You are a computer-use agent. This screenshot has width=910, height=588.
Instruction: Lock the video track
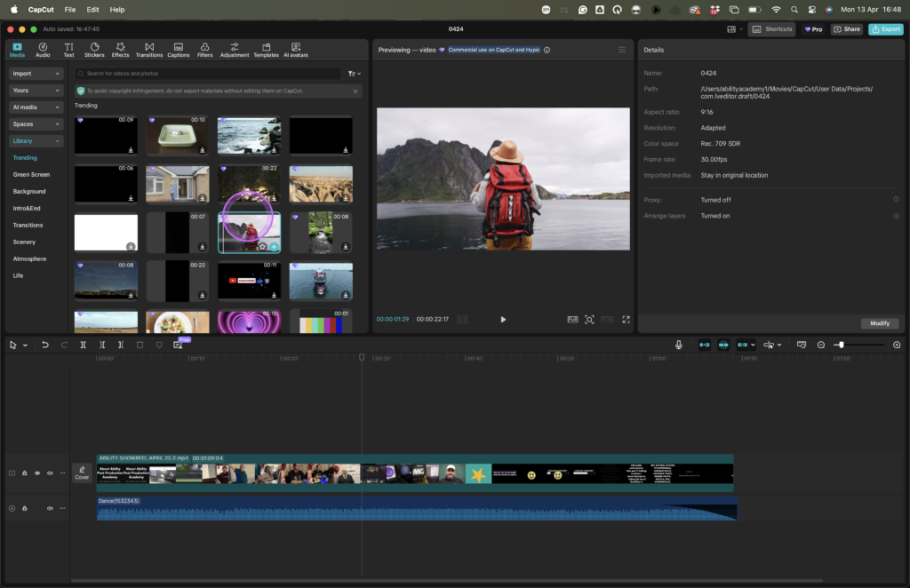[x=25, y=473]
